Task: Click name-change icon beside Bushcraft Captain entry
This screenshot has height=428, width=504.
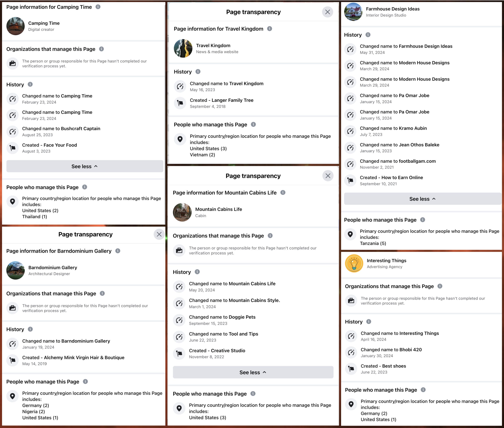Action: (13, 132)
